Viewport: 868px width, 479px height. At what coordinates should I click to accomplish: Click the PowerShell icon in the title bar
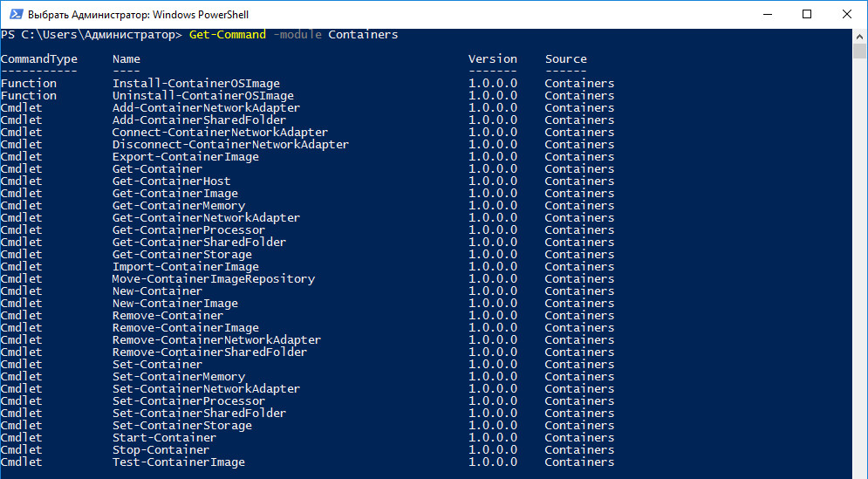[17, 15]
